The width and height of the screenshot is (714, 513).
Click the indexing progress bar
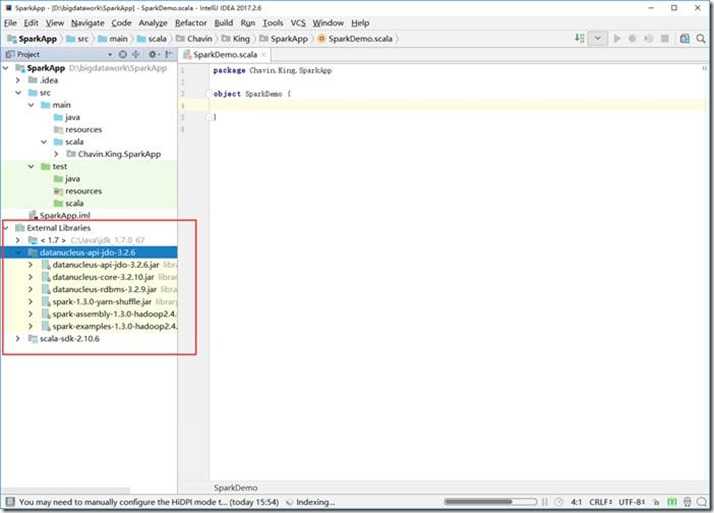point(490,502)
